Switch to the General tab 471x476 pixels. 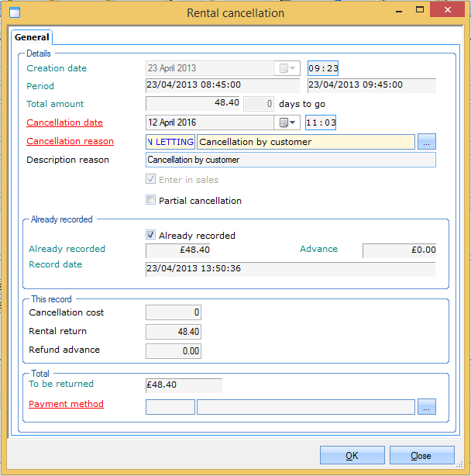coord(32,37)
